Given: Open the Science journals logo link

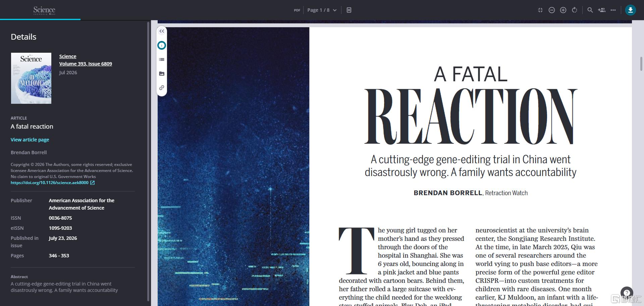Looking at the screenshot, I should (x=44, y=10).
